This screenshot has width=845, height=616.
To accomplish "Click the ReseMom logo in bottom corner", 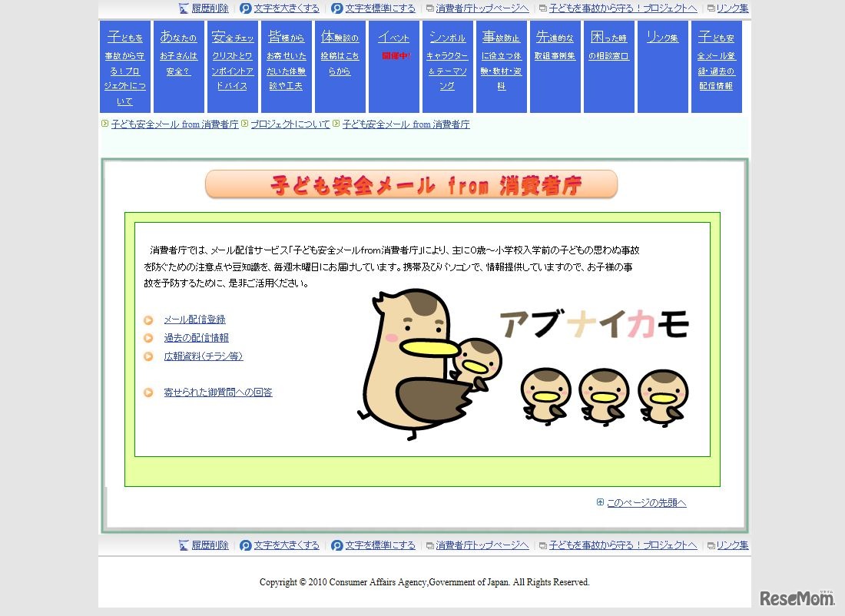I will point(797,598).
